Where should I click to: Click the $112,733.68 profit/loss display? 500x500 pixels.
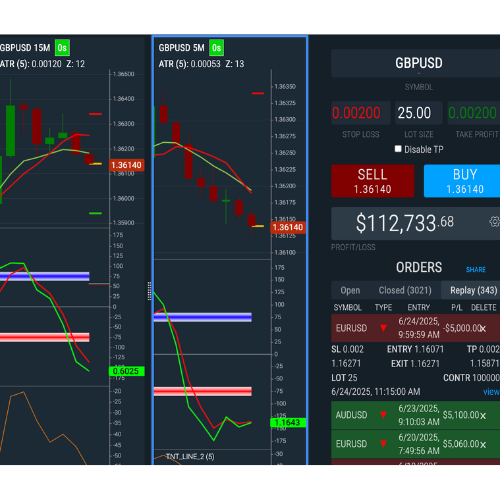(405, 223)
